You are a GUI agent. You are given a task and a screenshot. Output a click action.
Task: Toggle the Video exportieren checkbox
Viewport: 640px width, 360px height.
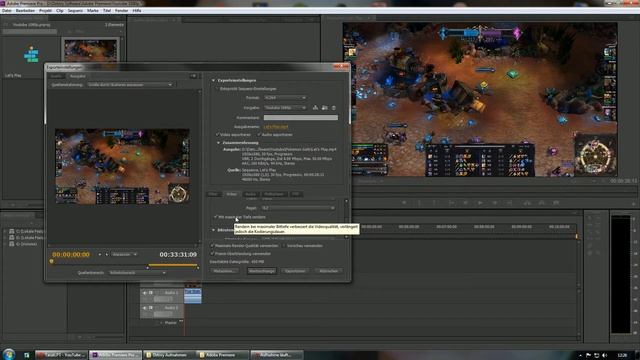pos(217,134)
